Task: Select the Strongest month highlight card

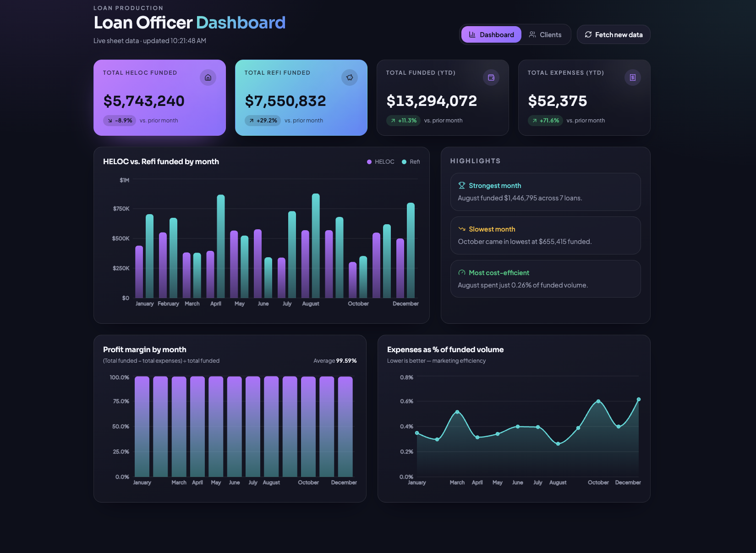Action: pos(545,192)
